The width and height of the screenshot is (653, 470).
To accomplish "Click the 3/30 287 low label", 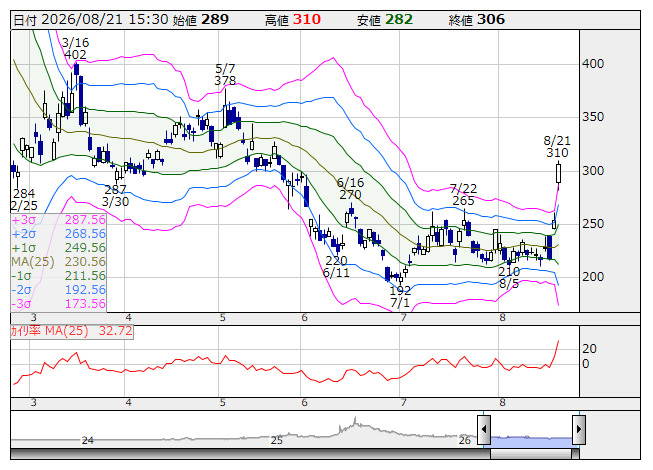I will click(115, 196).
